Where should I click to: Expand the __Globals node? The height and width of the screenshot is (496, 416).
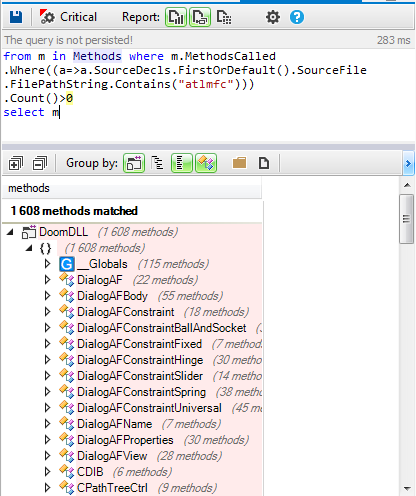[47, 264]
